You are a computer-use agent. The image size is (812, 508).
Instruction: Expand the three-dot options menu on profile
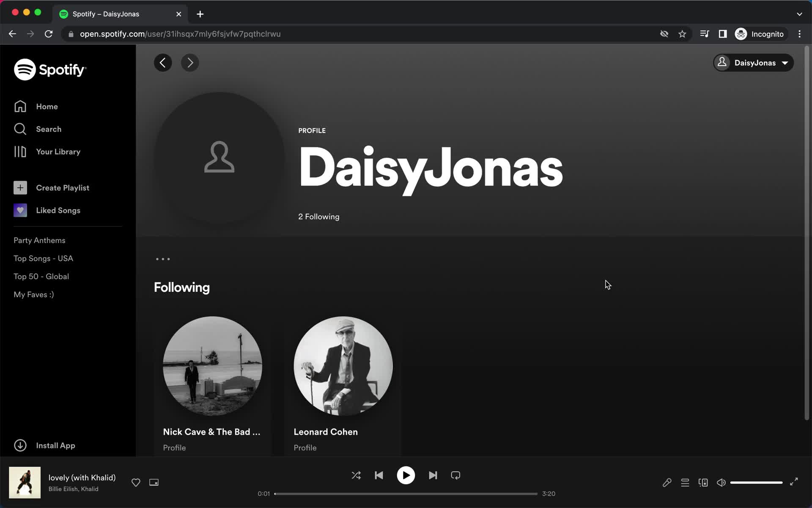pos(163,259)
